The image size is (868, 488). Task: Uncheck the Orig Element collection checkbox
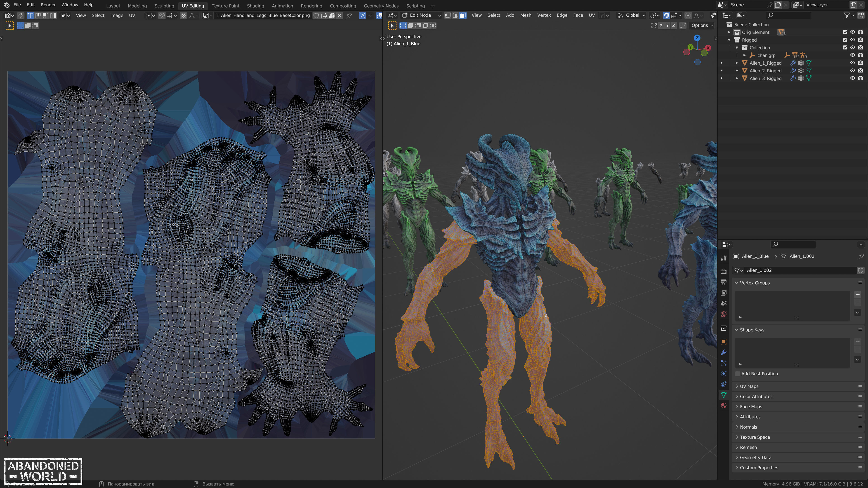pyautogui.click(x=845, y=32)
